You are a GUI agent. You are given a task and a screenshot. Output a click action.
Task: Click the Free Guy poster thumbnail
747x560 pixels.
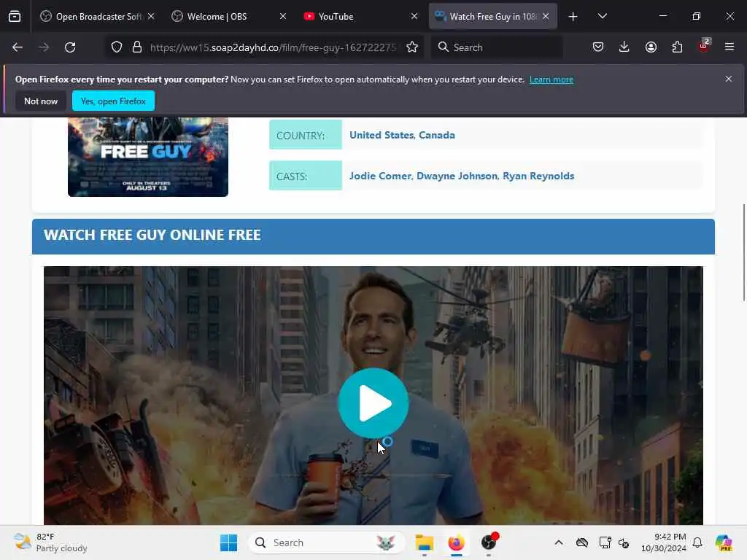(x=147, y=157)
